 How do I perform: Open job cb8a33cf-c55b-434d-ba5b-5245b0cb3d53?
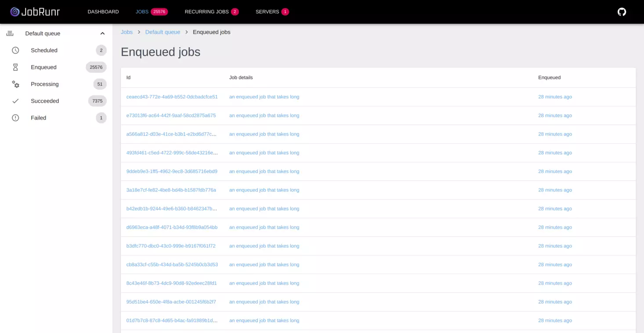click(172, 264)
